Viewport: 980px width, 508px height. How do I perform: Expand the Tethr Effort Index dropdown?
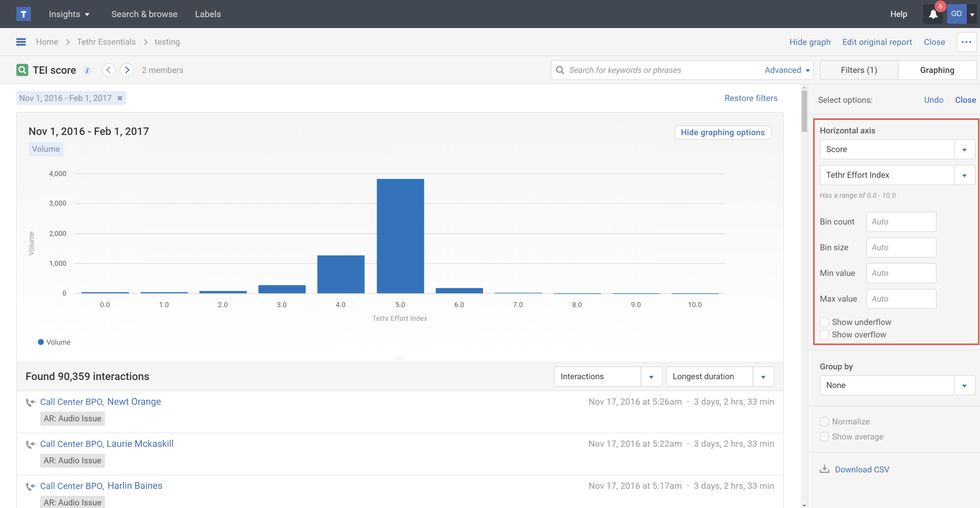click(x=964, y=175)
